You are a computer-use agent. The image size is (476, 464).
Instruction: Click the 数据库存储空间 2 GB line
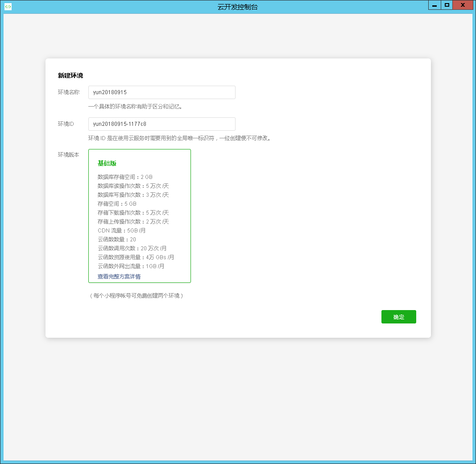click(125, 177)
